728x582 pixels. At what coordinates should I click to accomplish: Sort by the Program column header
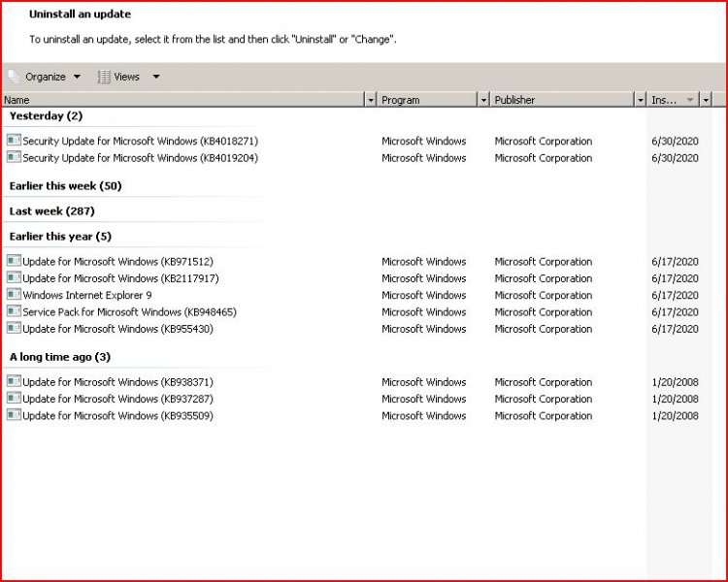coord(427,100)
